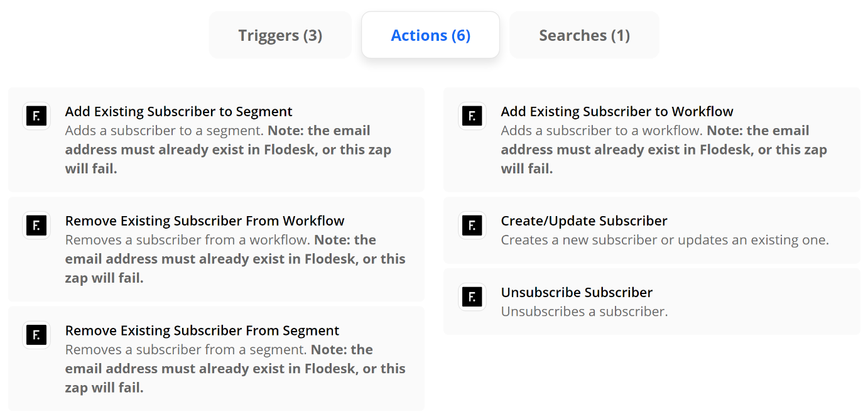This screenshot has height=419, width=868.
Task: Open the Searches (1) tab
Action: click(x=584, y=35)
